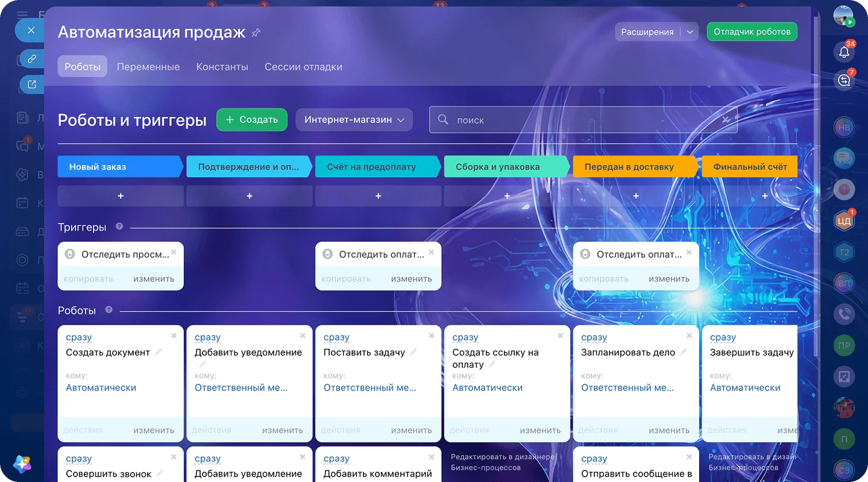The width and height of the screenshot is (868, 482).
Task: Open the сразу delay setting on Запланировать дело
Action: tap(594, 337)
